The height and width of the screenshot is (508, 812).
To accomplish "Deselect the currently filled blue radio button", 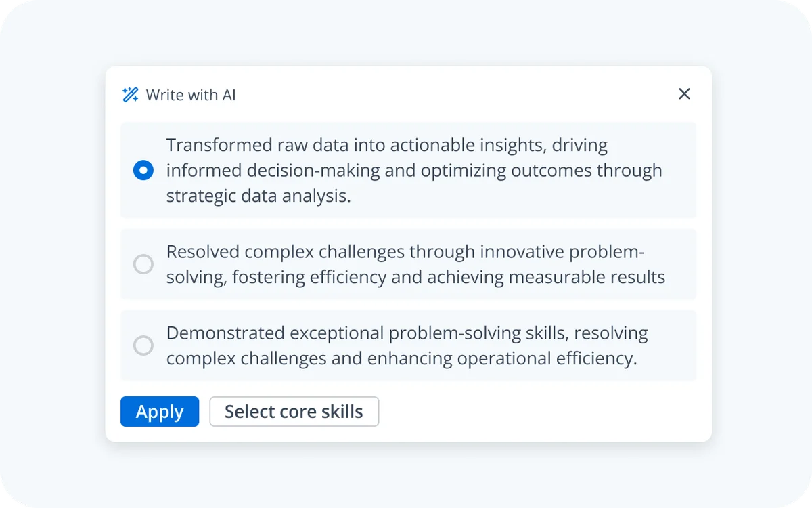I will [143, 170].
